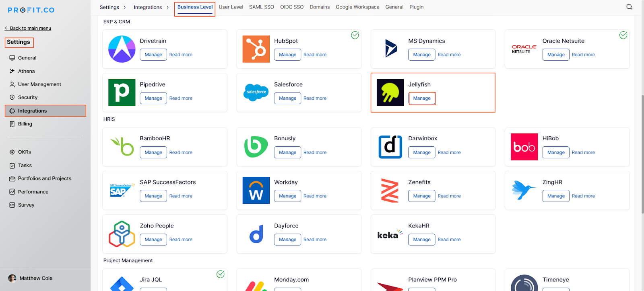
Task: Click HubSpot connected checkmark icon
Action: pyautogui.click(x=355, y=35)
